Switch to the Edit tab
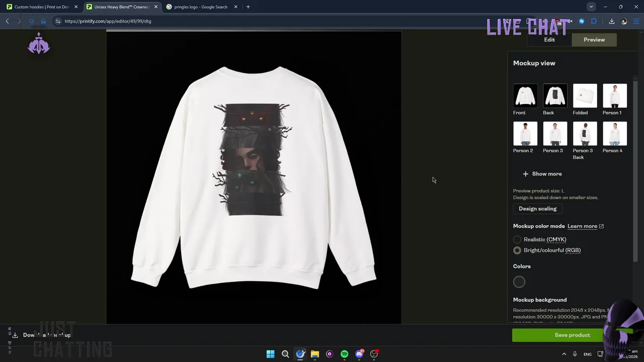Screen dimensions: 644x362 [x=549, y=40]
